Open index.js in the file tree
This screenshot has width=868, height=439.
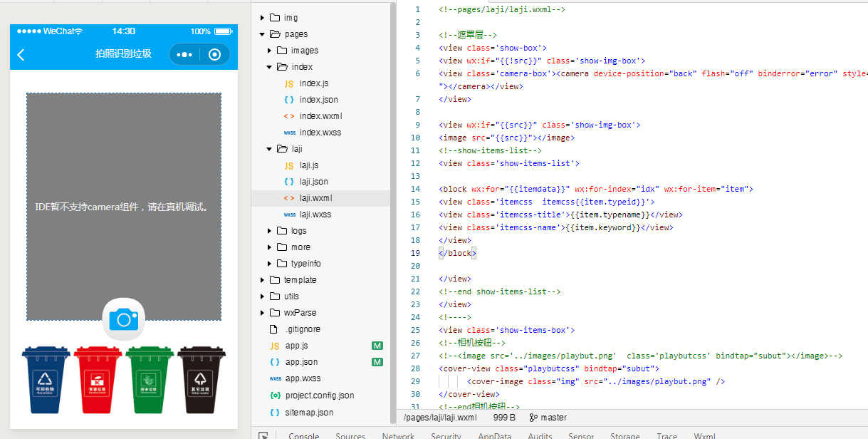pos(314,83)
